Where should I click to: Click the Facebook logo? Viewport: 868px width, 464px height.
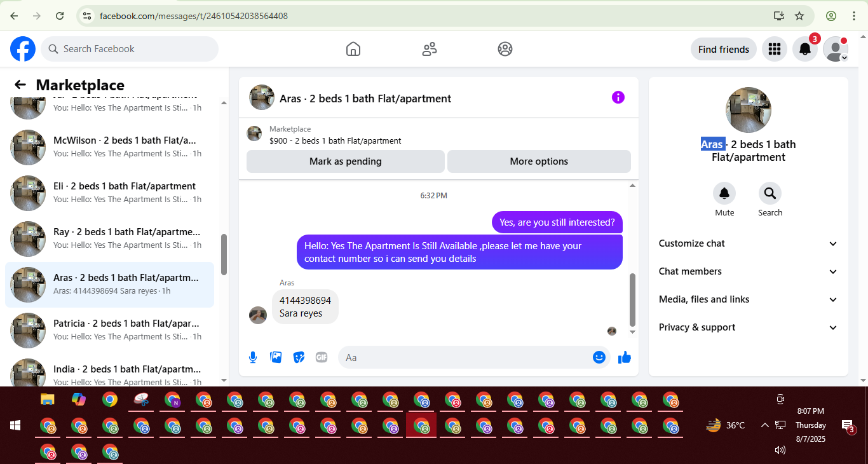[23, 49]
